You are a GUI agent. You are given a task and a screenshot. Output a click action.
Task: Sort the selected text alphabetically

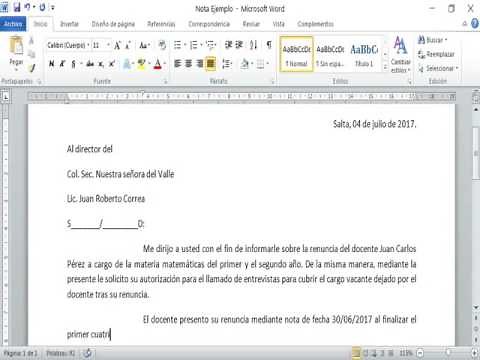point(254,45)
